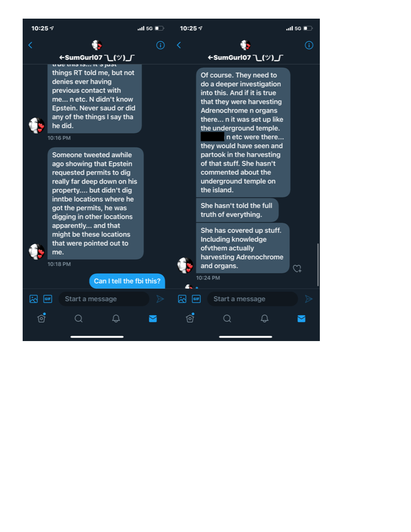Open conversation info in right chat

[309, 45]
